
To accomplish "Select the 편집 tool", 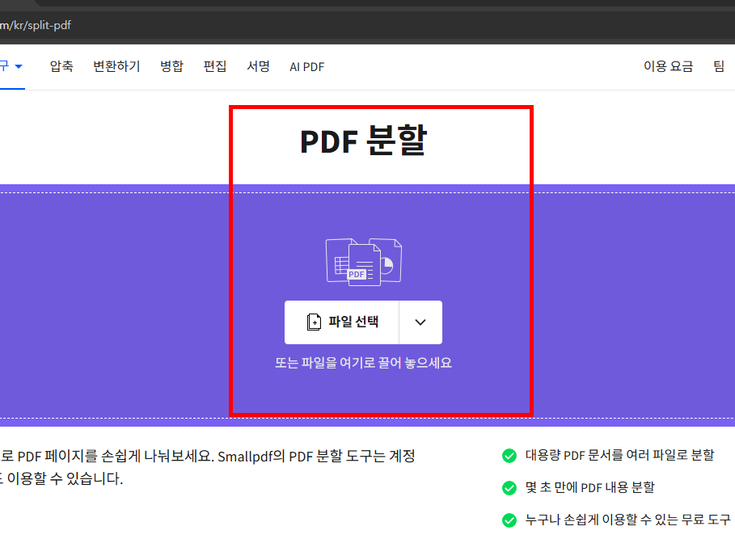I will pos(215,66).
